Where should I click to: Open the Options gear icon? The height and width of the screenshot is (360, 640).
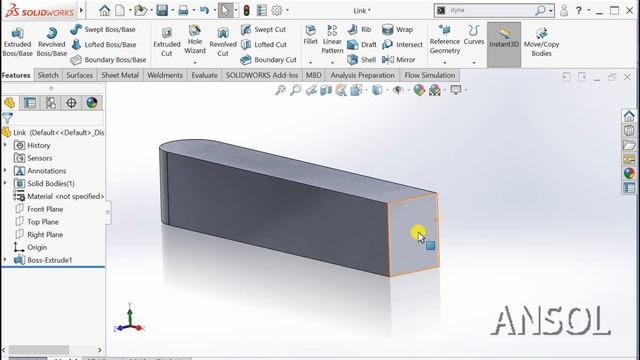pos(277,10)
